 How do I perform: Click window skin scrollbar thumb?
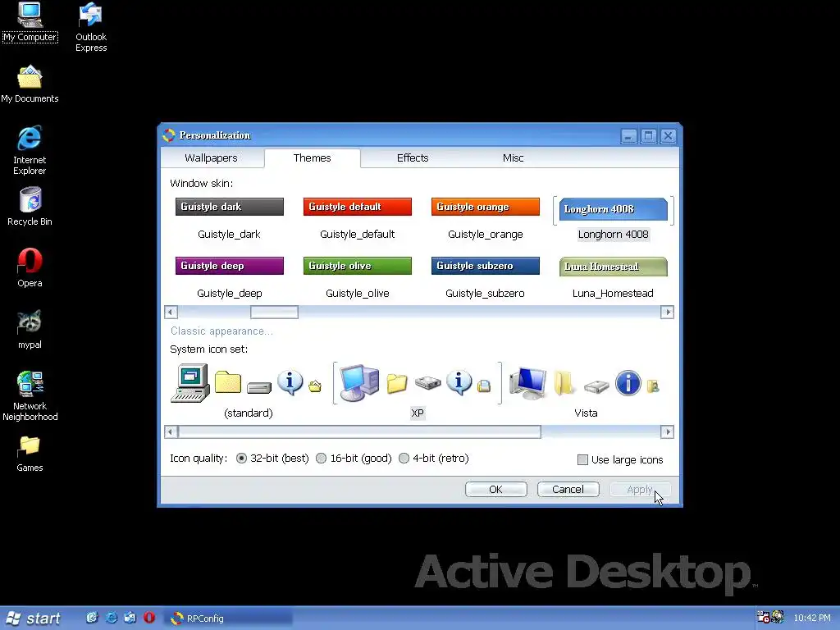274,313
